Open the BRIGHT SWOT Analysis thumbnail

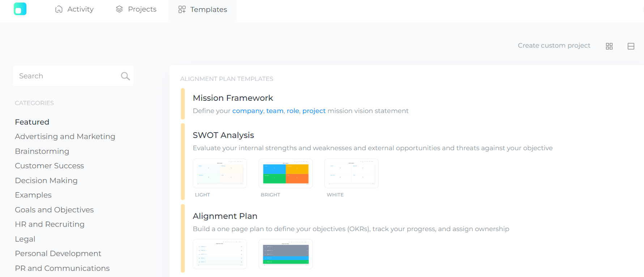[285, 173]
